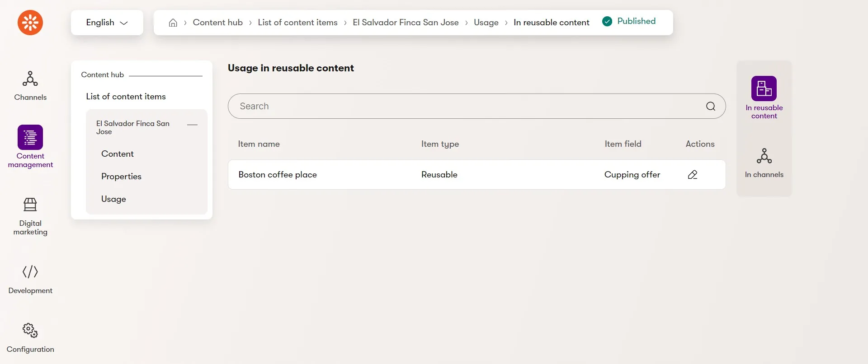
Task: Open Properties in the content tree
Action: [121, 177]
